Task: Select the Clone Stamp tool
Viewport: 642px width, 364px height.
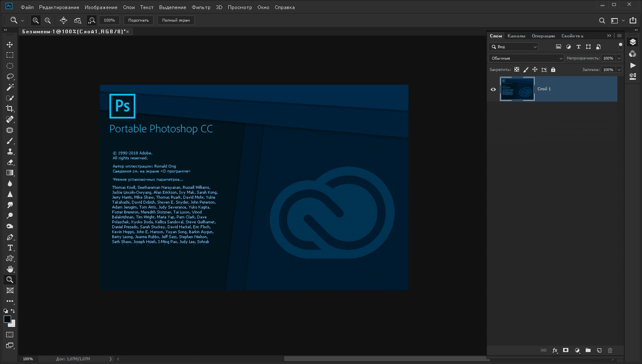Action: [10, 151]
